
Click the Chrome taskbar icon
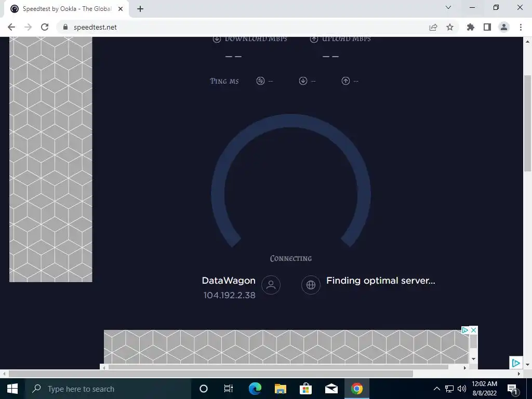[x=356, y=389]
